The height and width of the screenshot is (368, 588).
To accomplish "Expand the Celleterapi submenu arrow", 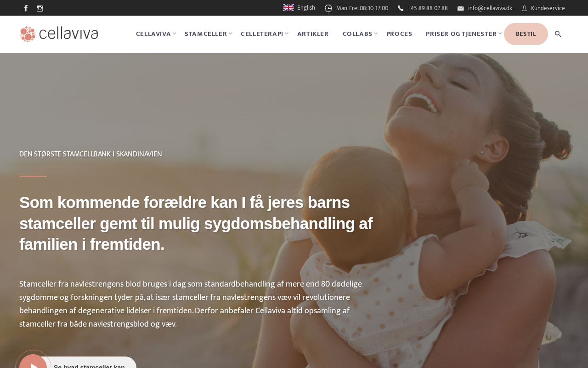I will (x=287, y=34).
